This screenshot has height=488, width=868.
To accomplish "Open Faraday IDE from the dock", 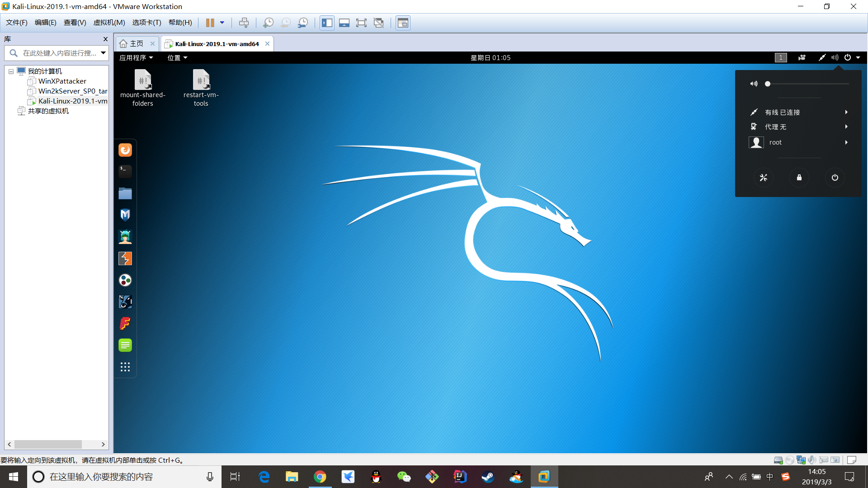I will (125, 324).
